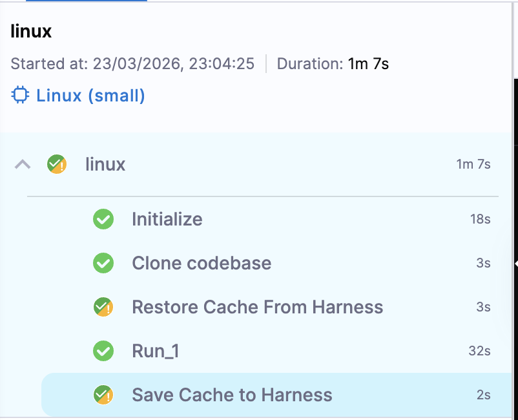Image resolution: width=518 pixels, height=420 pixels.
Task: Click the linux stage row label
Action: click(105, 164)
